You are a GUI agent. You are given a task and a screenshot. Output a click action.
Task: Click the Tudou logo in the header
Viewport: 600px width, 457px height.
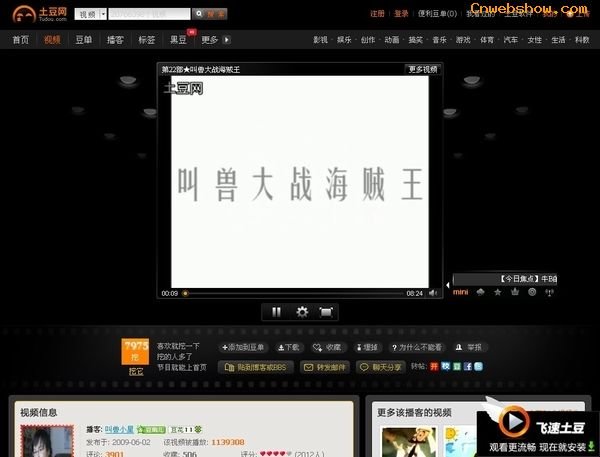39,14
